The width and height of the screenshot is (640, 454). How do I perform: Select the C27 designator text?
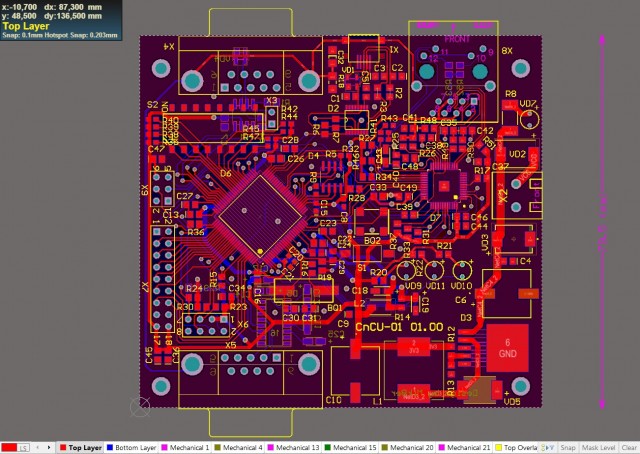184,196
